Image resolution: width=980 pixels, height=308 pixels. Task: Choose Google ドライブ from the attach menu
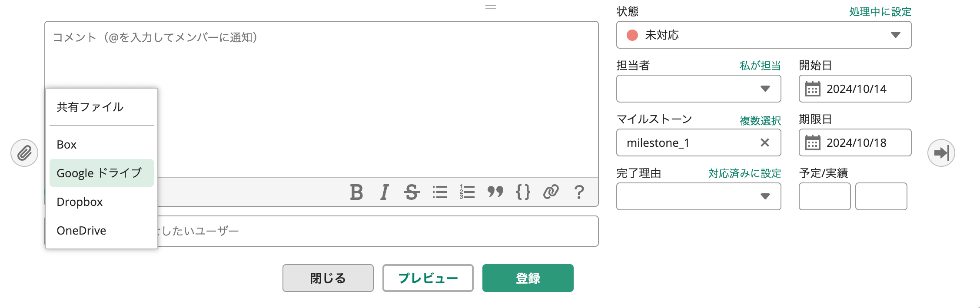101,173
